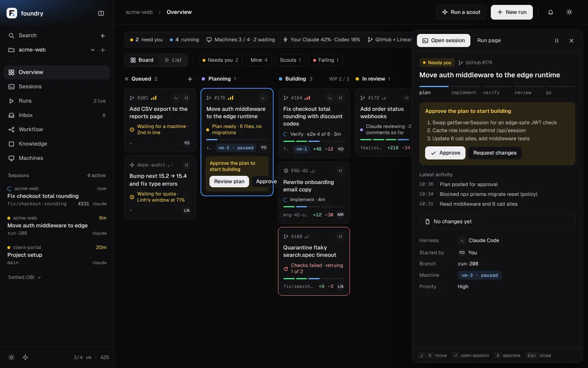Click code icon on the #188 card

tap(340, 236)
